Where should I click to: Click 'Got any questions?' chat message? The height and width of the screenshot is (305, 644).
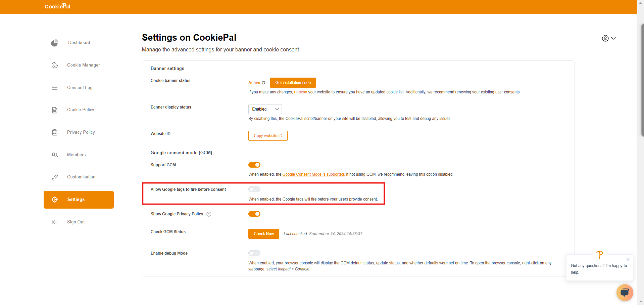tap(599, 269)
